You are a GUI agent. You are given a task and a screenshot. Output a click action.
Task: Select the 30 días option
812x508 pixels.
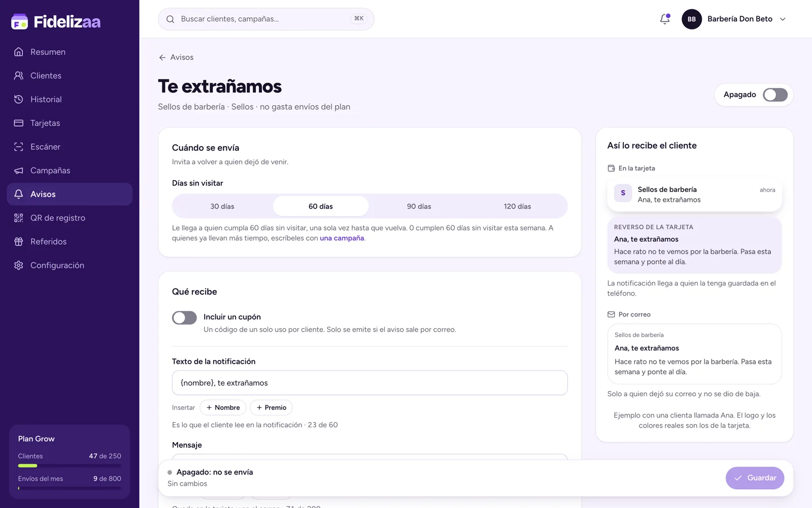222,206
